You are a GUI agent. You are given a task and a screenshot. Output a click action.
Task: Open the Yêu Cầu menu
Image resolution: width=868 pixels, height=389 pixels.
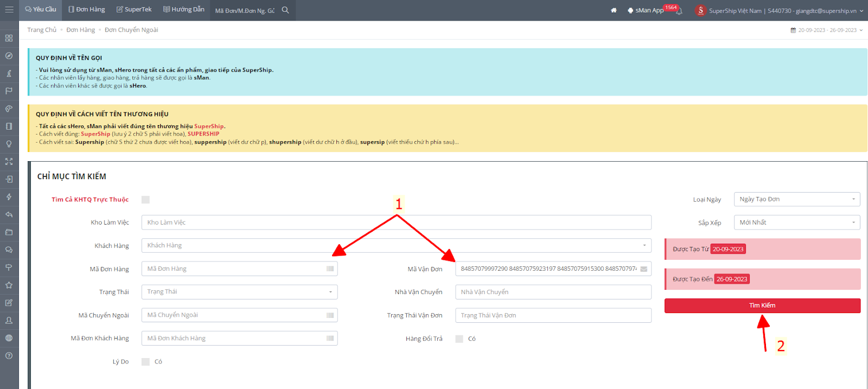pos(41,10)
